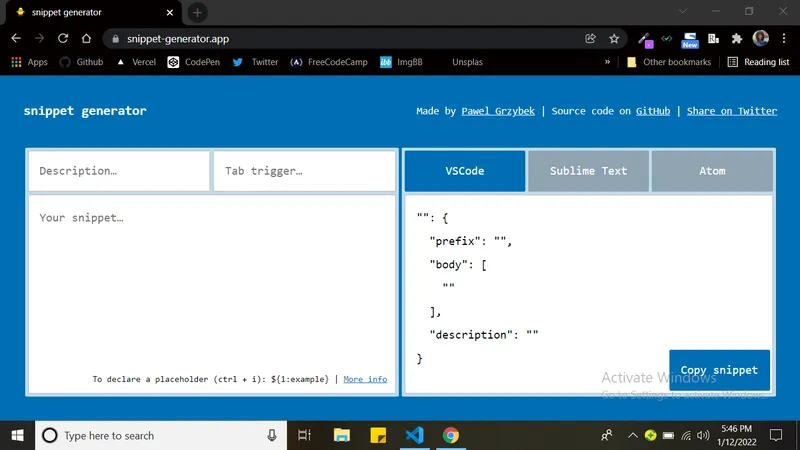This screenshot has width=800, height=450.
Task: Click the "prefix" line in output
Action: coord(470,241)
